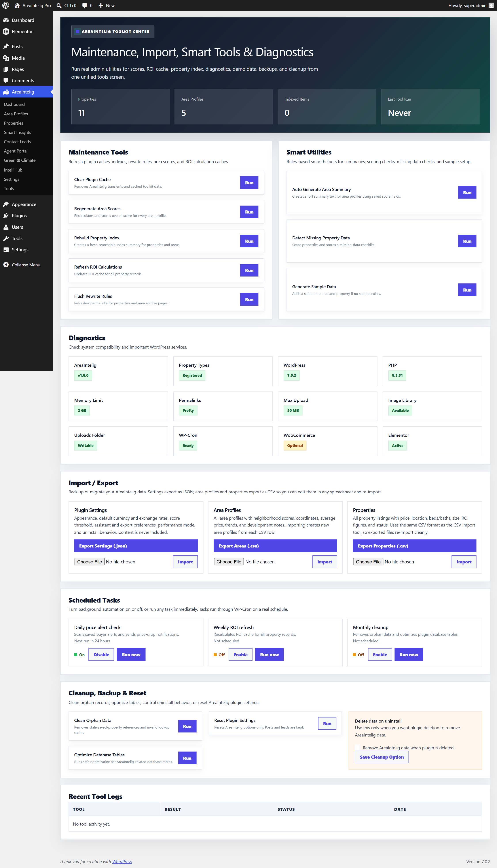
Task: Click the Users person icon
Action: [6, 227]
